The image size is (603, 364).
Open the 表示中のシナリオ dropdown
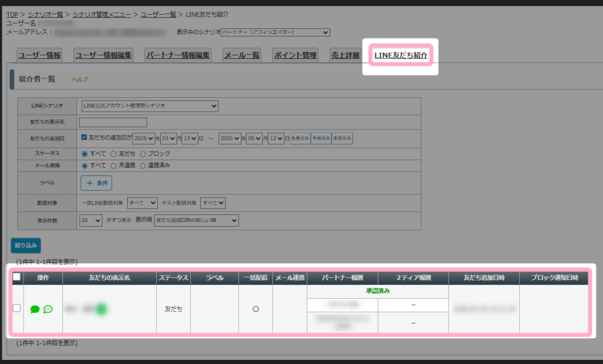[x=276, y=32]
